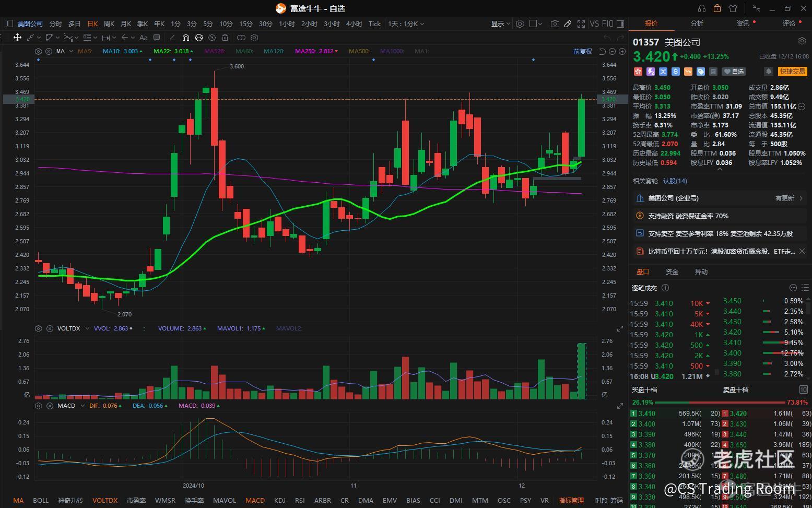Switch to 周K weekly chart
Image resolution: width=812 pixels, height=508 pixels.
pyautogui.click(x=109, y=23)
